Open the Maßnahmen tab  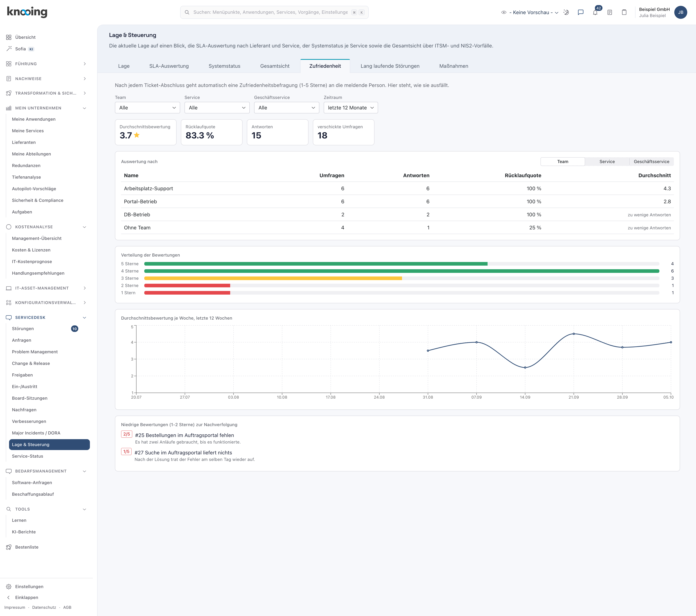point(453,66)
